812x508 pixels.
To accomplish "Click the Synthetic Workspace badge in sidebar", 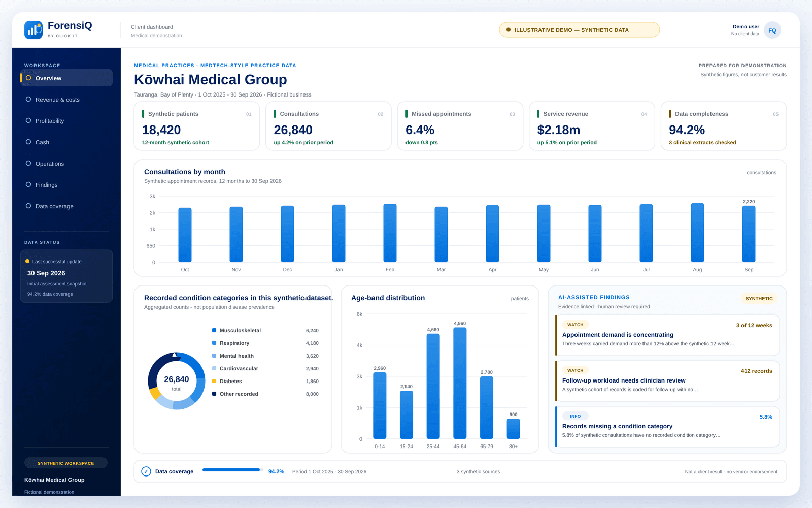I will (66, 463).
